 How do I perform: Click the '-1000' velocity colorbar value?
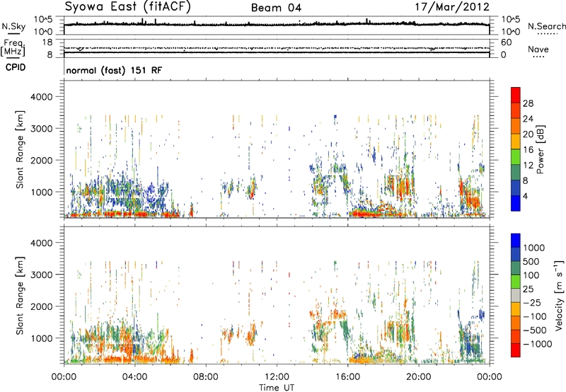click(x=538, y=344)
